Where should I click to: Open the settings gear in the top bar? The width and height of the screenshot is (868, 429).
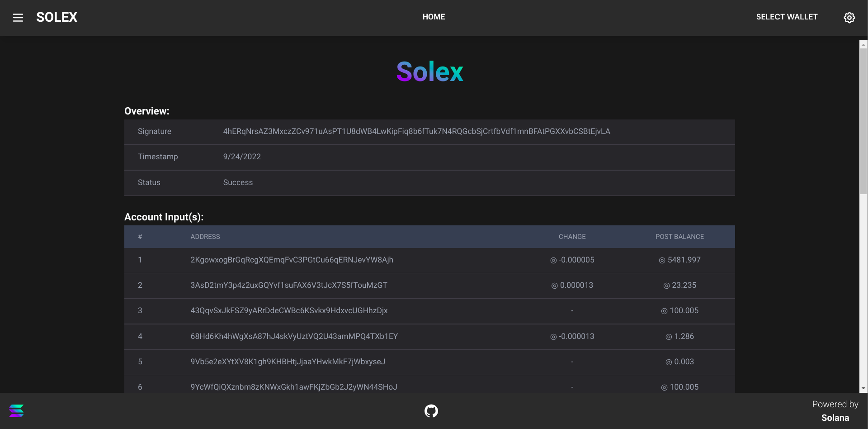(x=849, y=18)
